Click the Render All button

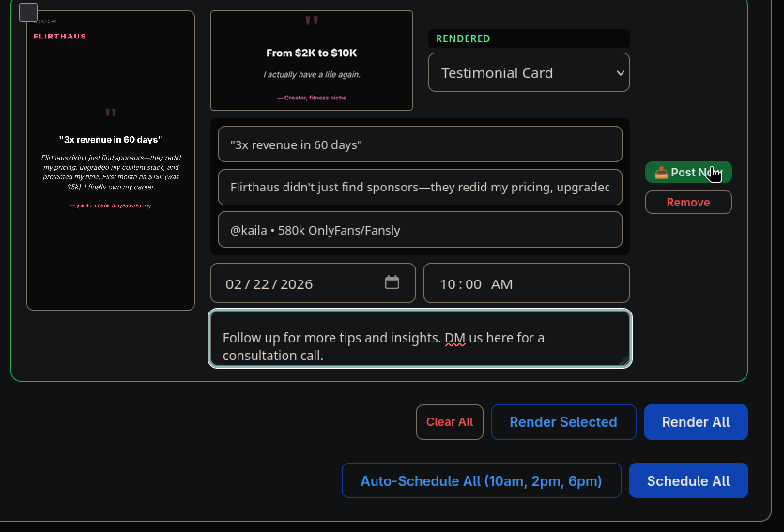click(696, 422)
